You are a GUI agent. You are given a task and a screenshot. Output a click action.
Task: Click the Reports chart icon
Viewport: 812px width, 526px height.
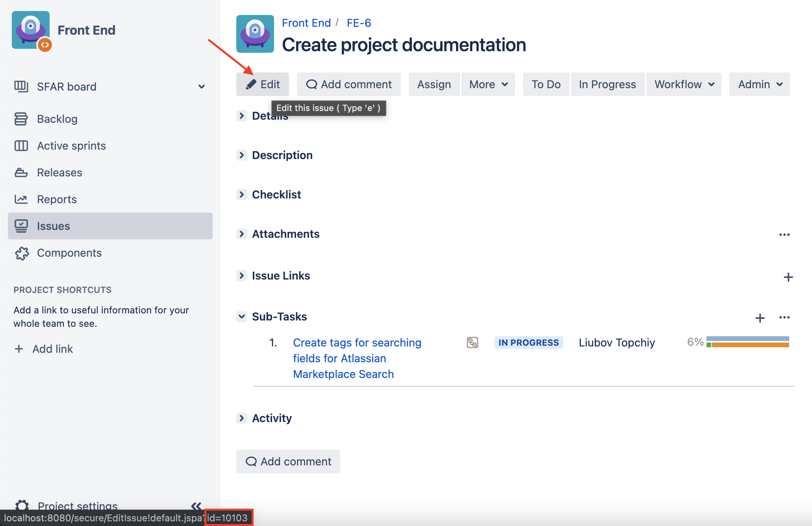21,199
